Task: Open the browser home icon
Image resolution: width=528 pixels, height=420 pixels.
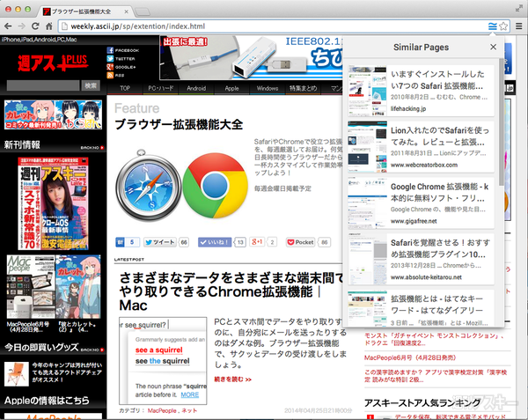Action: point(48,26)
